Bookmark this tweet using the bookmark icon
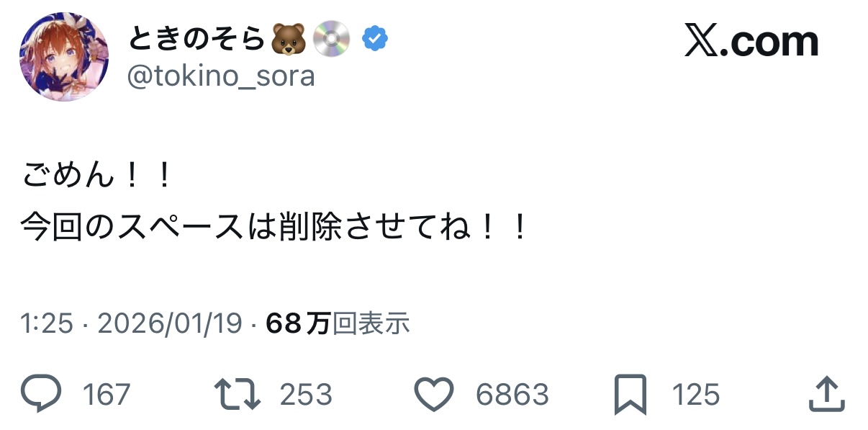Image resolution: width=868 pixels, height=430 pixels. pyautogui.click(x=629, y=395)
